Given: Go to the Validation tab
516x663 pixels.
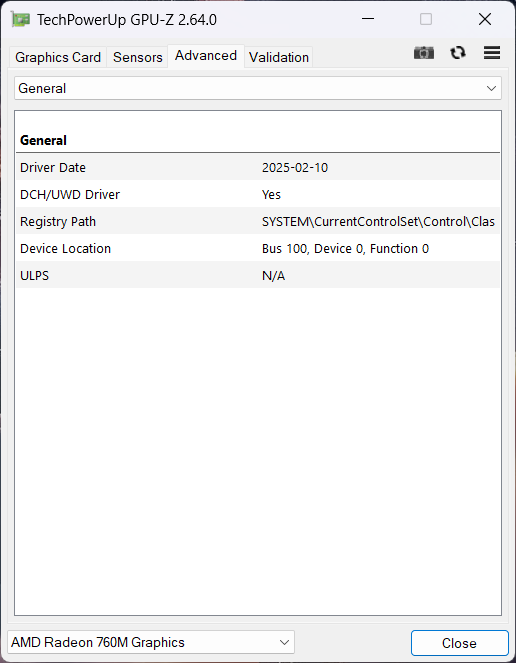Looking at the screenshot, I should [x=279, y=57].
